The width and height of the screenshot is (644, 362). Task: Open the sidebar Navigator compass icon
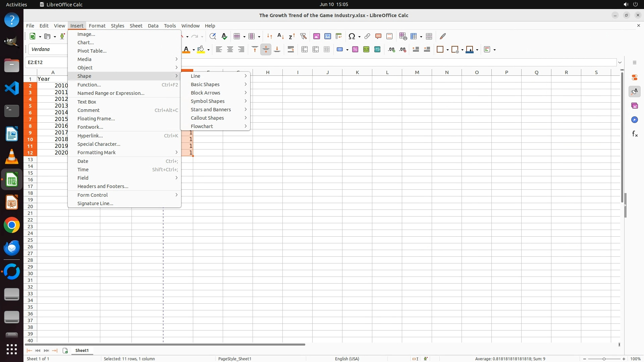pyautogui.click(x=634, y=120)
